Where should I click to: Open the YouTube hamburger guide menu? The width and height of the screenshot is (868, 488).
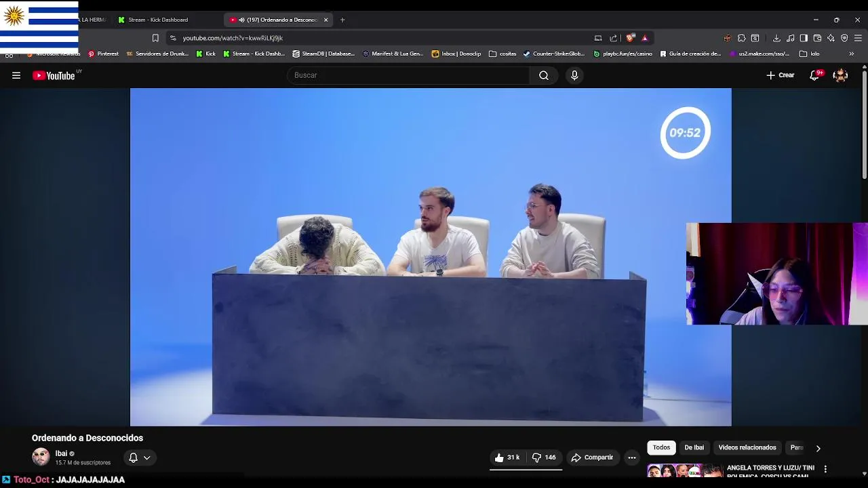16,75
